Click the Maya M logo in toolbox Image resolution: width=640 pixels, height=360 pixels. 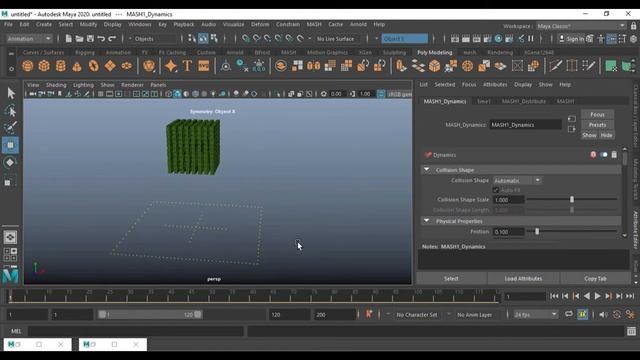click(11, 275)
